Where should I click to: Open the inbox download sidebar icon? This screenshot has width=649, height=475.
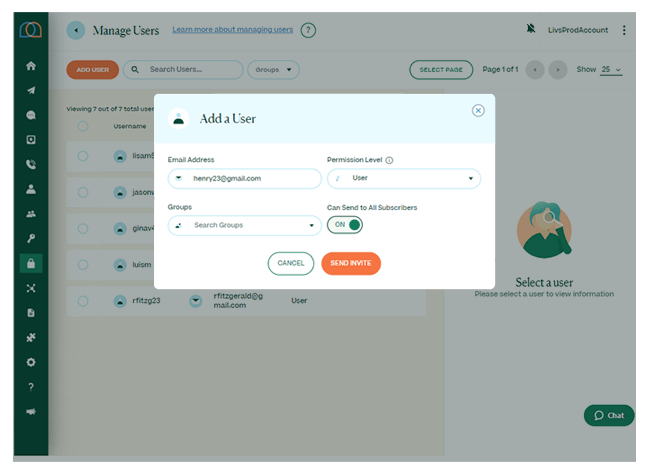(31, 140)
